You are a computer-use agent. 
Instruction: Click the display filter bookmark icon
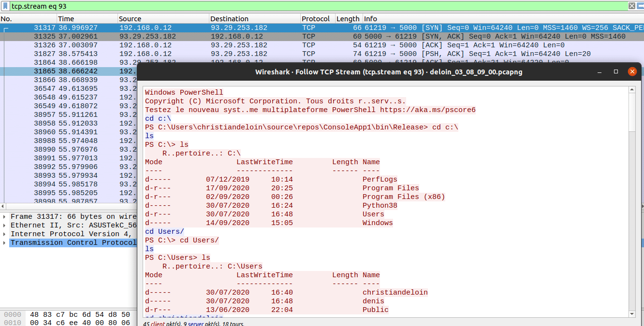coord(5,6)
